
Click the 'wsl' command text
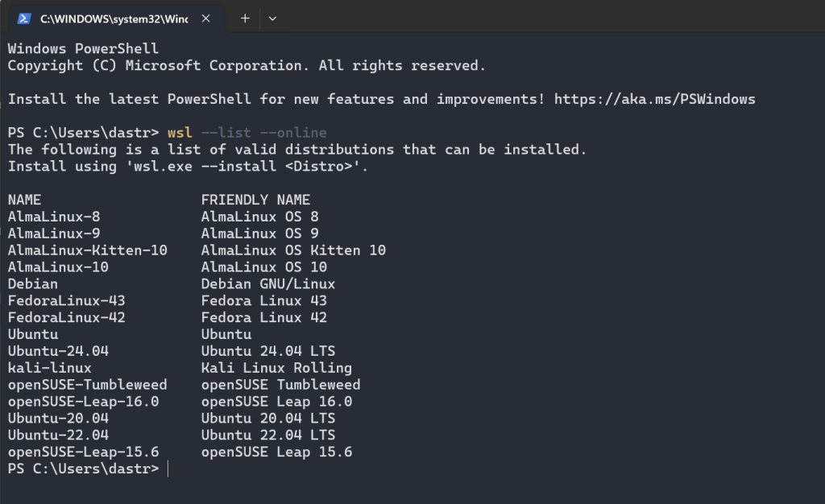coord(180,132)
